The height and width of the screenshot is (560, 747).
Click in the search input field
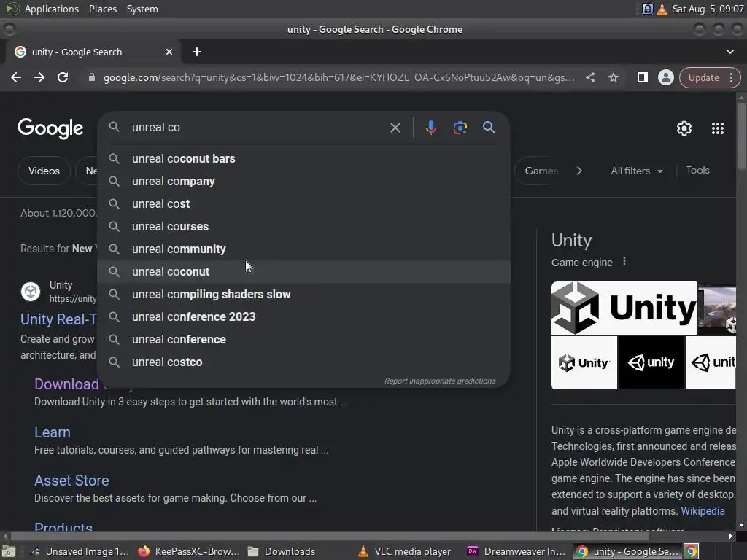tap(258, 127)
